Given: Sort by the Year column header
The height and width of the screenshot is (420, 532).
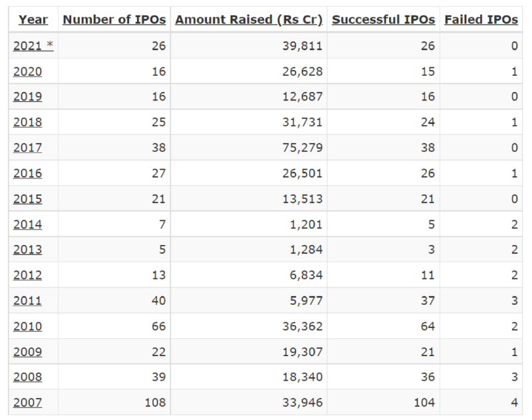Looking at the screenshot, I should [33, 20].
